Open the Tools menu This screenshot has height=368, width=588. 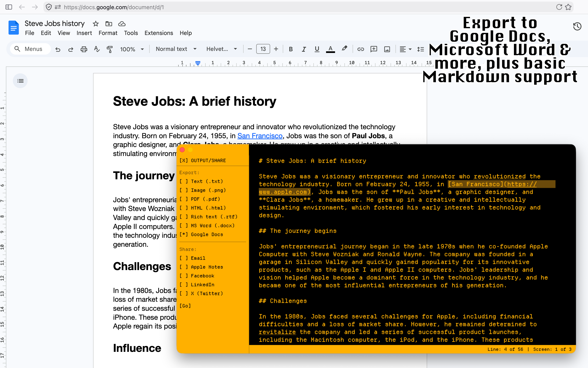(131, 33)
